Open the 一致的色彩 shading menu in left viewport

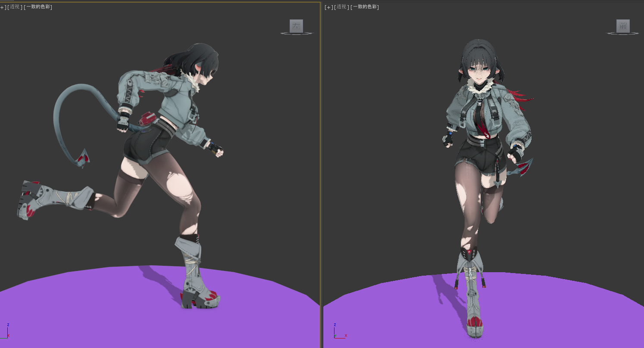(38, 7)
